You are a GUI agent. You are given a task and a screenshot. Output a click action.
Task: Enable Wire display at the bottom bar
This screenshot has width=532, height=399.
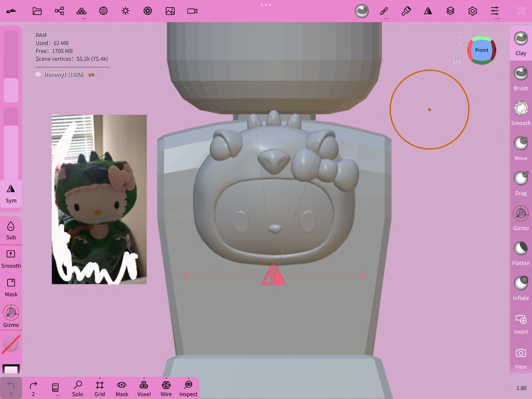click(x=166, y=388)
